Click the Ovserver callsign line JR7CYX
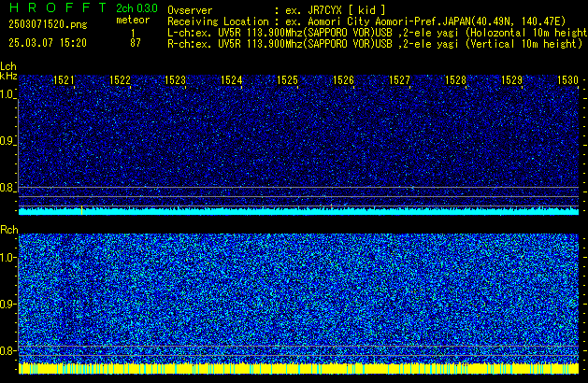Image resolution: width=588 pixels, height=383 pixels. point(277,10)
